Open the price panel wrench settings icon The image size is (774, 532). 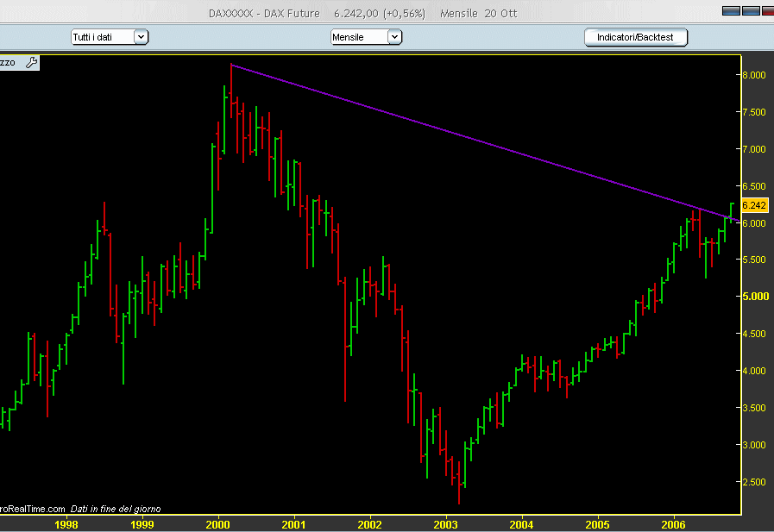[31, 62]
